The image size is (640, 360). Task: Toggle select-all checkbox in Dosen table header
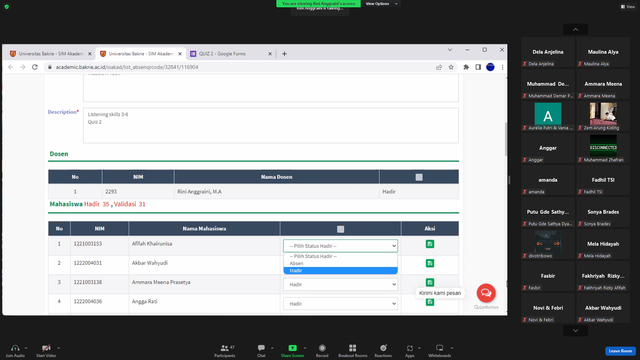point(419,177)
